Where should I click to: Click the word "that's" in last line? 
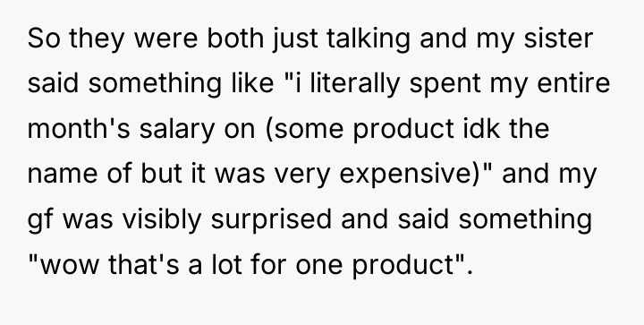[x=144, y=264]
